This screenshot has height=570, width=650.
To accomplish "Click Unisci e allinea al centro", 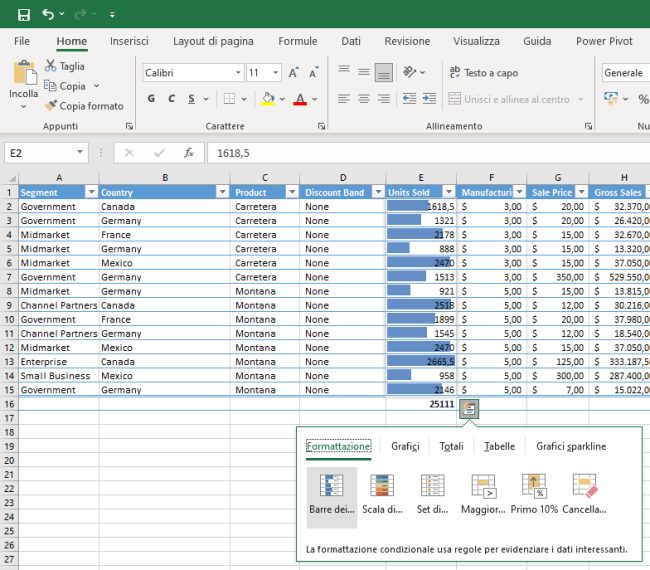I will point(509,99).
